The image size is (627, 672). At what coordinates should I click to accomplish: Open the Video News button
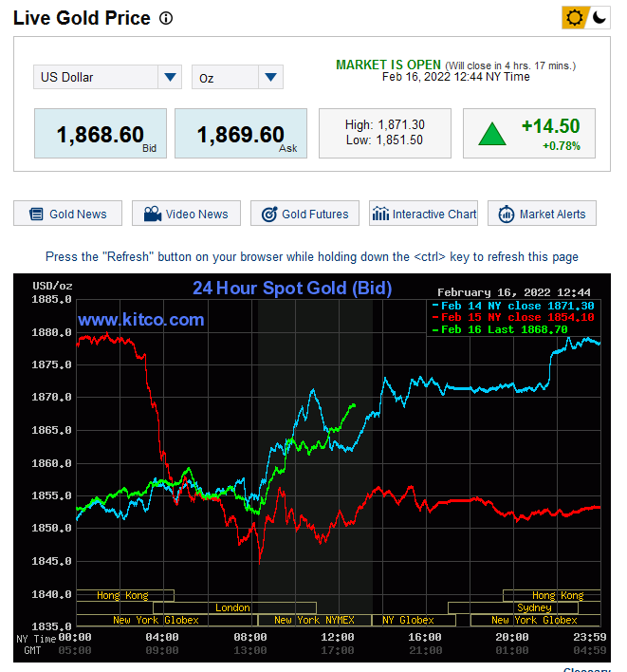[186, 214]
